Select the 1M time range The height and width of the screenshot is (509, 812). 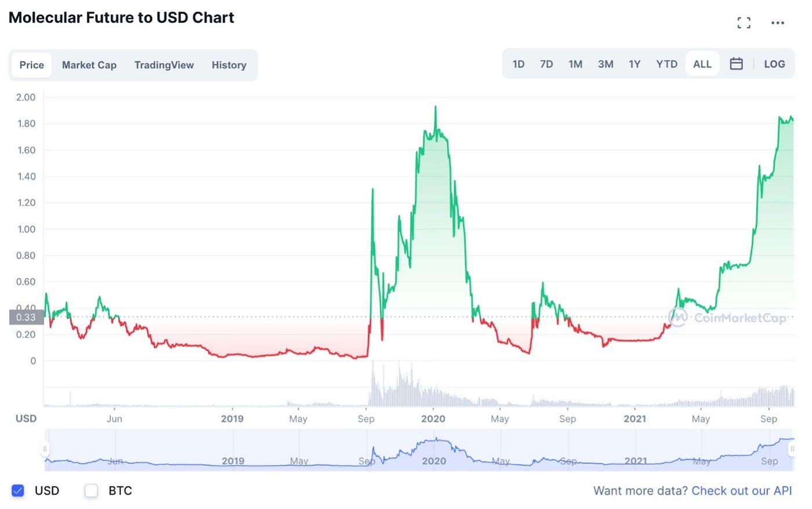pyautogui.click(x=575, y=64)
